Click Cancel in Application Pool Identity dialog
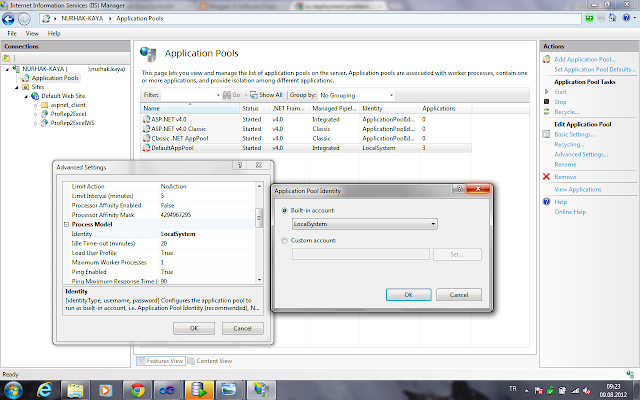 [x=459, y=295]
